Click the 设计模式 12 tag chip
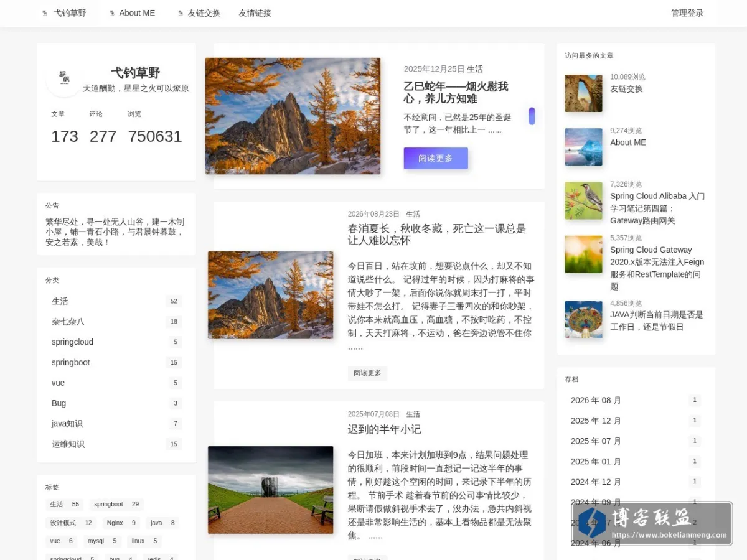This screenshot has height=560, width=747. click(71, 523)
